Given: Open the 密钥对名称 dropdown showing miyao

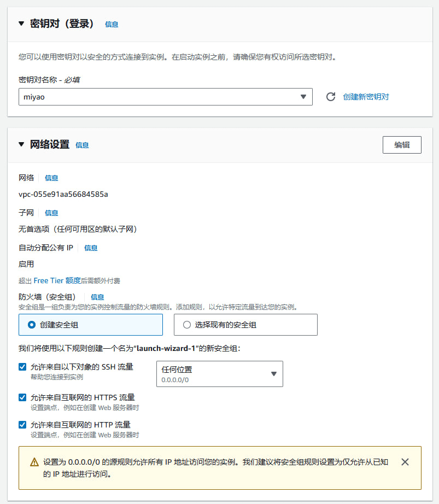Looking at the screenshot, I should tap(164, 96).
